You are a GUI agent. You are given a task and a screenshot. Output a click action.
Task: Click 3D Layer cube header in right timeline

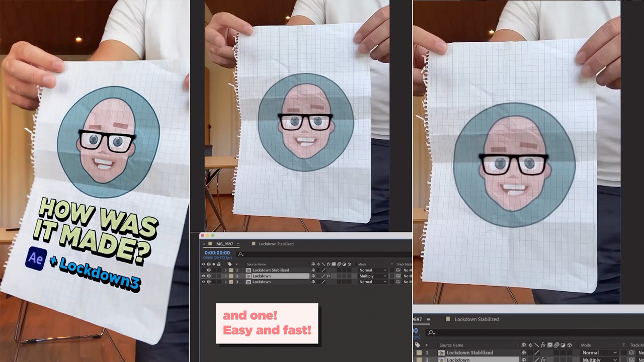tap(570, 345)
